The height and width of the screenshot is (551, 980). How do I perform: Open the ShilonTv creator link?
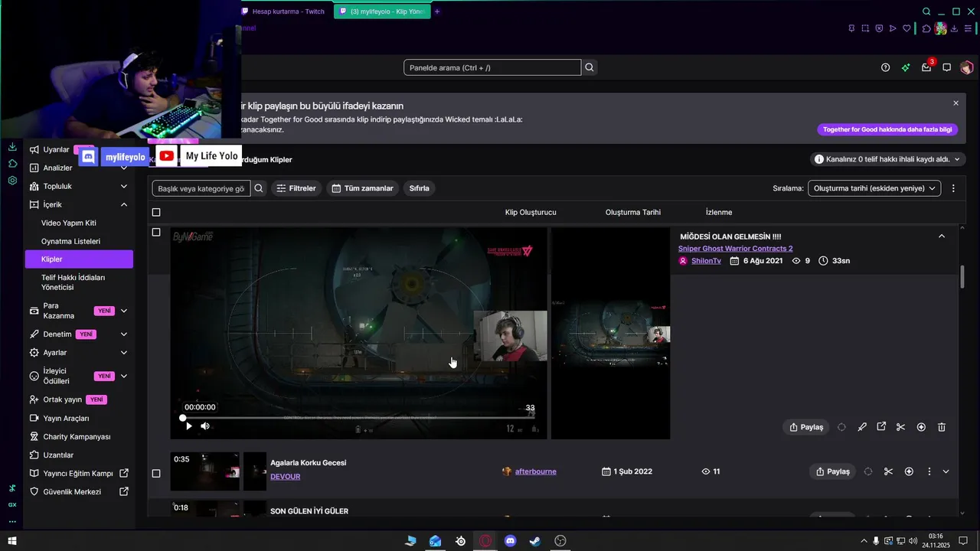706,261
